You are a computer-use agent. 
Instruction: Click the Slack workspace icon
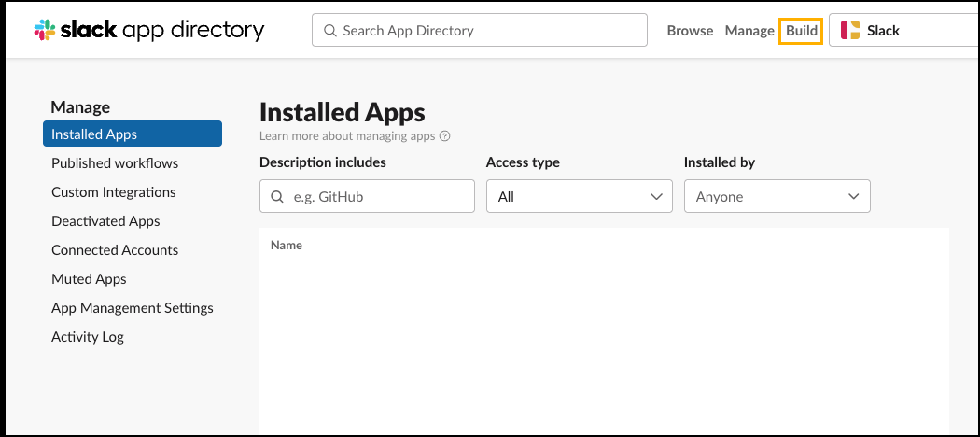click(850, 30)
